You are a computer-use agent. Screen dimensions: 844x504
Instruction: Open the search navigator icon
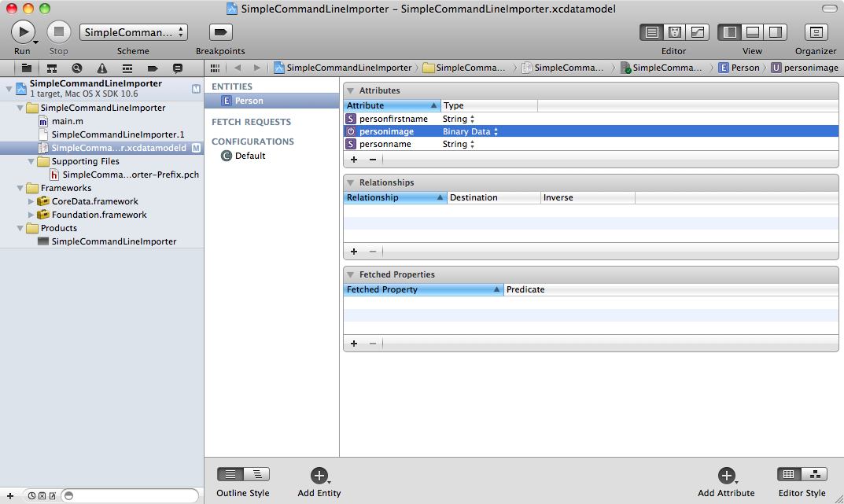(76, 68)
